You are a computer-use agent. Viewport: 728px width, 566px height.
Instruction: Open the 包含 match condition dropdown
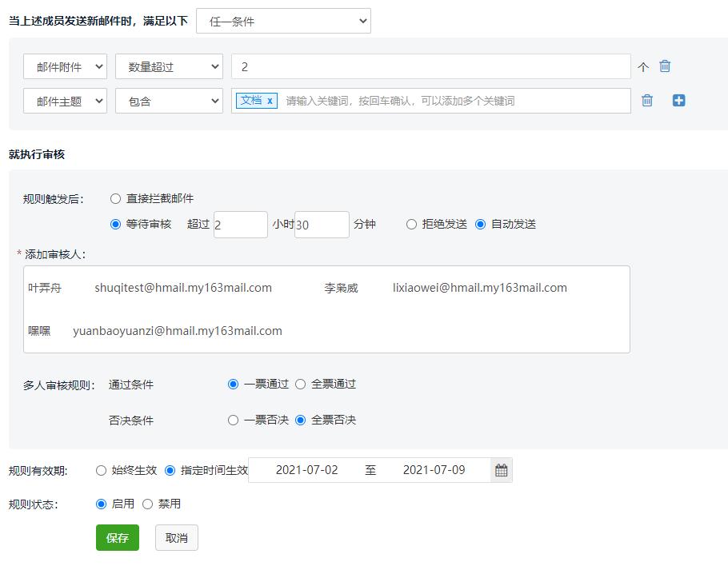point(168,101)
